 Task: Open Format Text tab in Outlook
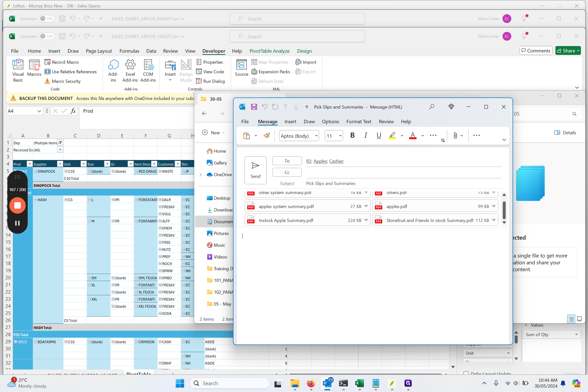point(358,122)
